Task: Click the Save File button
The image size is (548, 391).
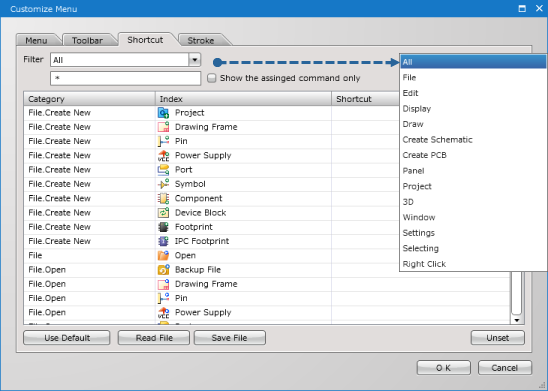Action: point(230,338)
